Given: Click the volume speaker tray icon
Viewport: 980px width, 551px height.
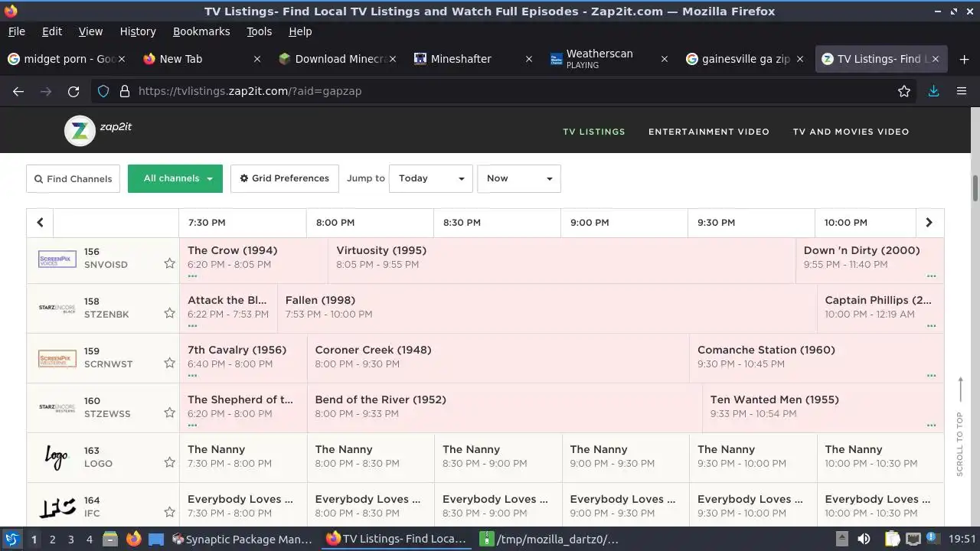Looking at the screenshot, I should pyautogui.click(x=864, y=539).
